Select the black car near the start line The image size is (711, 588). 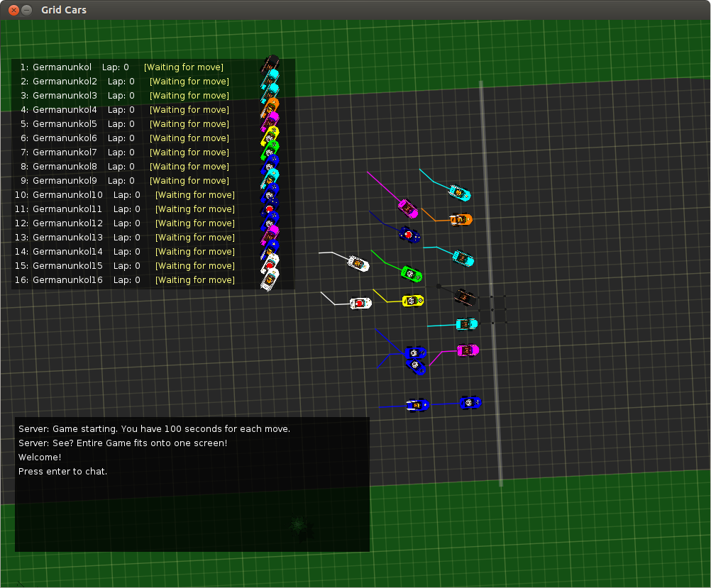click(x=465, y=295)
